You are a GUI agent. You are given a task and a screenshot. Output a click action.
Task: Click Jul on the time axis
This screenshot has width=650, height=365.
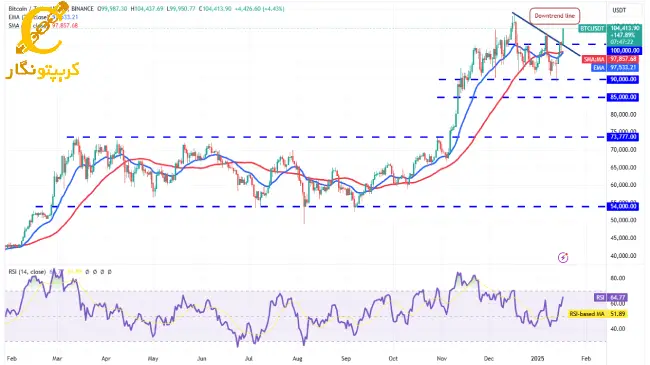click(x=249, y=358)
